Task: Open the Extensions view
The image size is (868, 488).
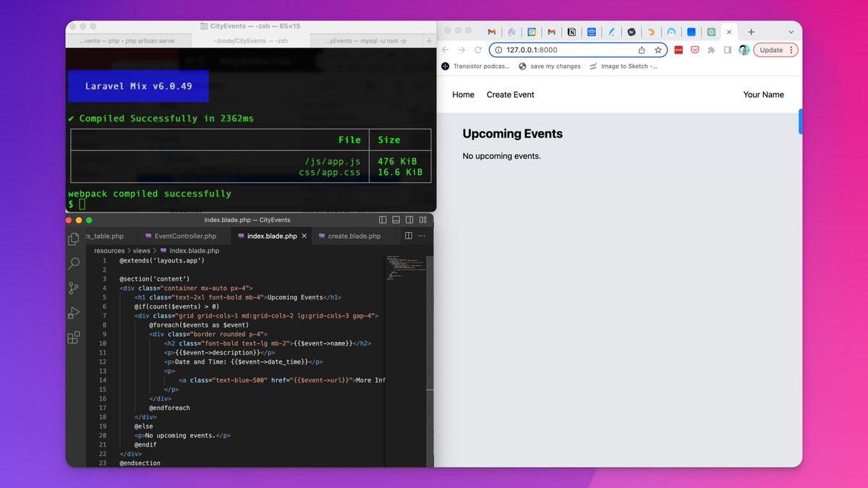Action: (73, 338)
